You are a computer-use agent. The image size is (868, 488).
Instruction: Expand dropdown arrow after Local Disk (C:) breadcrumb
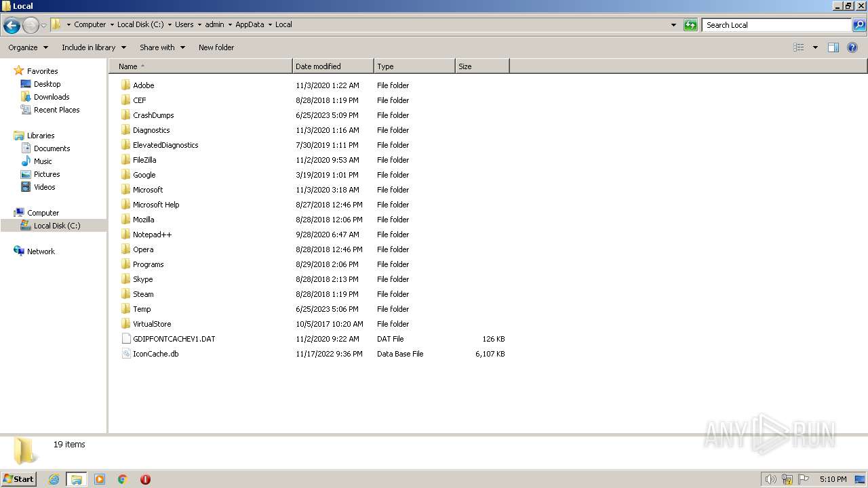coord(170,24)
